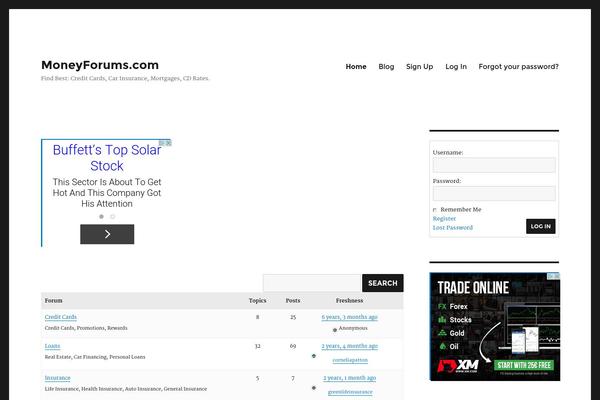Screen dimensions: 600x400
Task: Click the Oil drop icon in the ad
Action: tap(443, 346)
